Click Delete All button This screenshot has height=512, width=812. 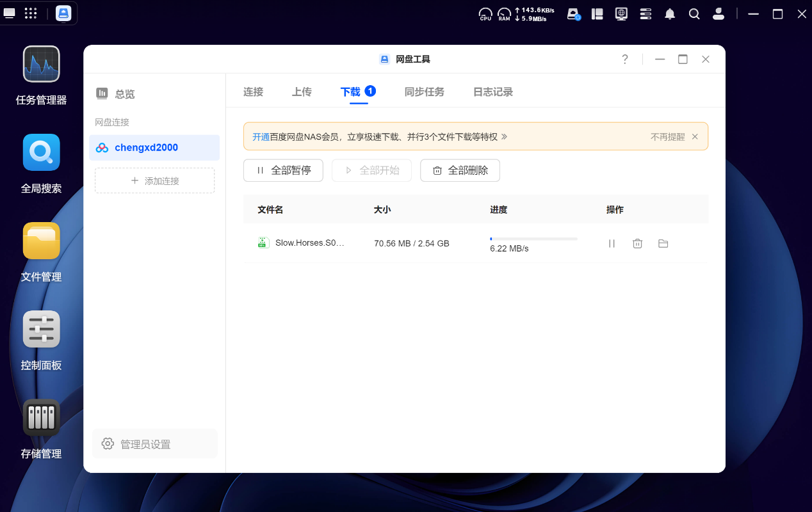pyautogui.click(x=460, y=170)
